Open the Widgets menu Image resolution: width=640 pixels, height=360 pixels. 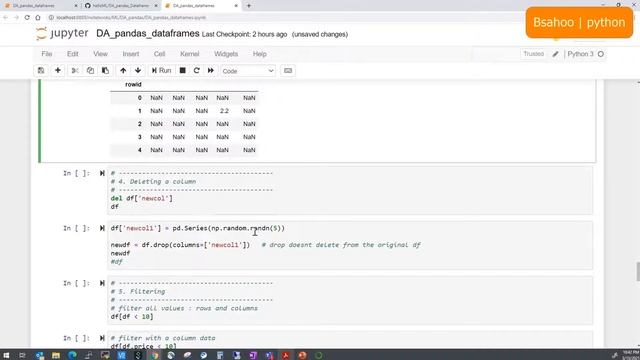(x=226, y=54)
